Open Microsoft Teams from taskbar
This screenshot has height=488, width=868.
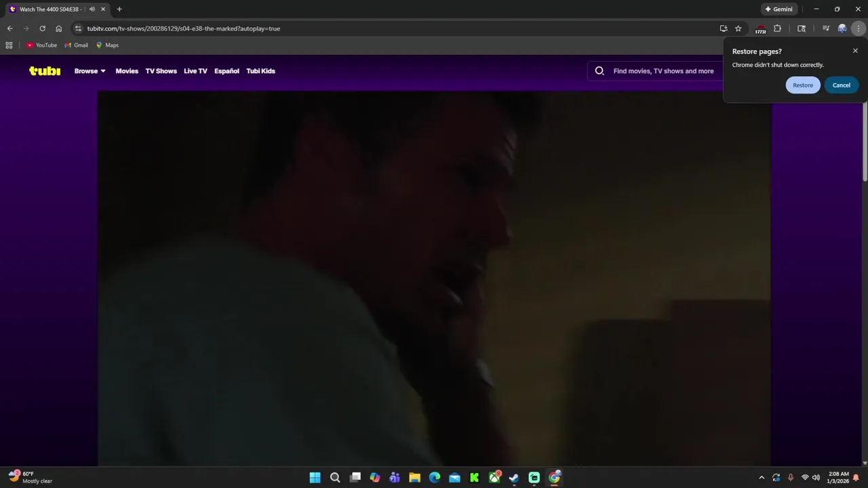coord(395,478)
